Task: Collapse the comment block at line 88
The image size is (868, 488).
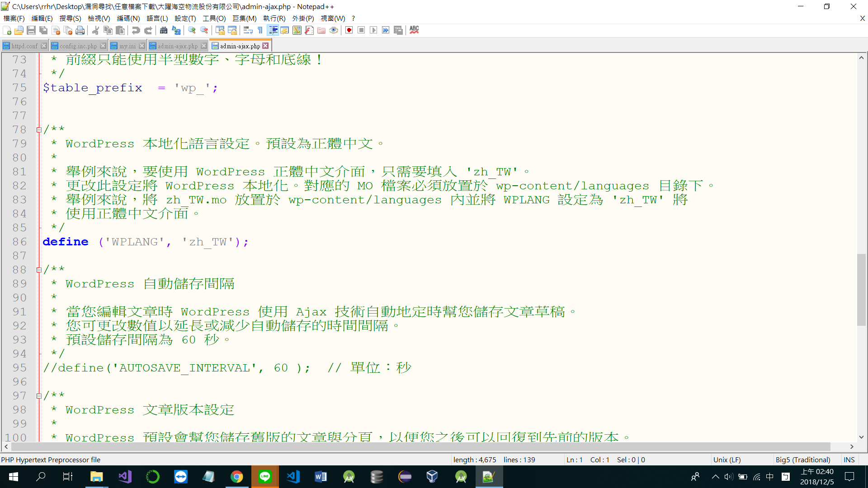Action: coord(39,270)
